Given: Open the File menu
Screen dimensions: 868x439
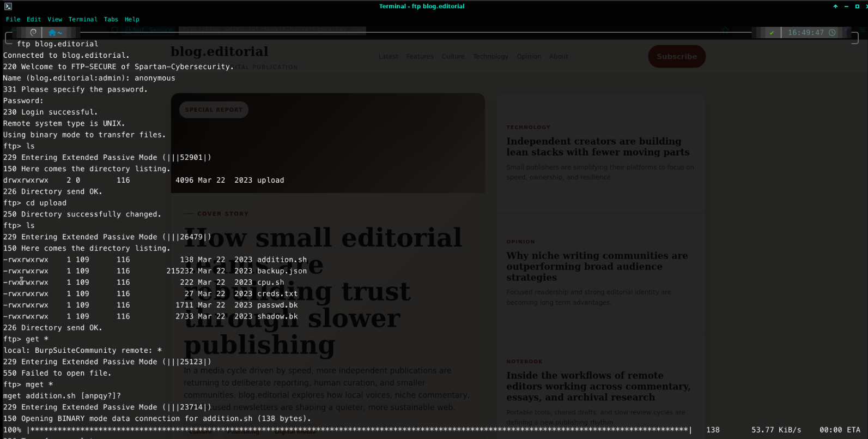Looking at the screenshot, I should [13, 19].
